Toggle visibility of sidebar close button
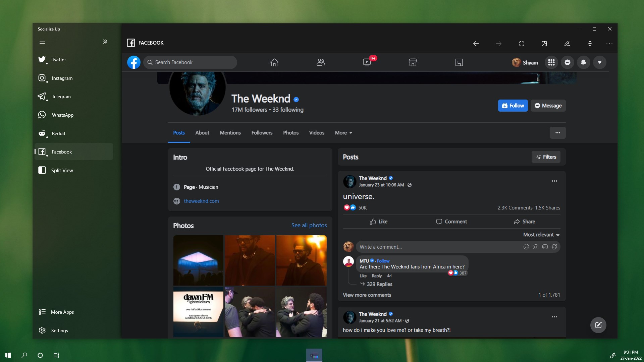The image size is (644, 362). click(x=106, y=42)
